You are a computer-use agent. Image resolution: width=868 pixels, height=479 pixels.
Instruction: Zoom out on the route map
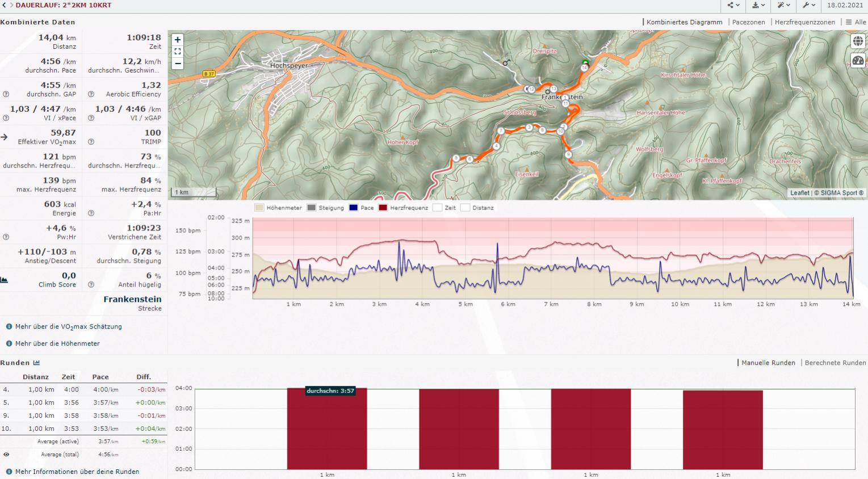tap(178, 64)
